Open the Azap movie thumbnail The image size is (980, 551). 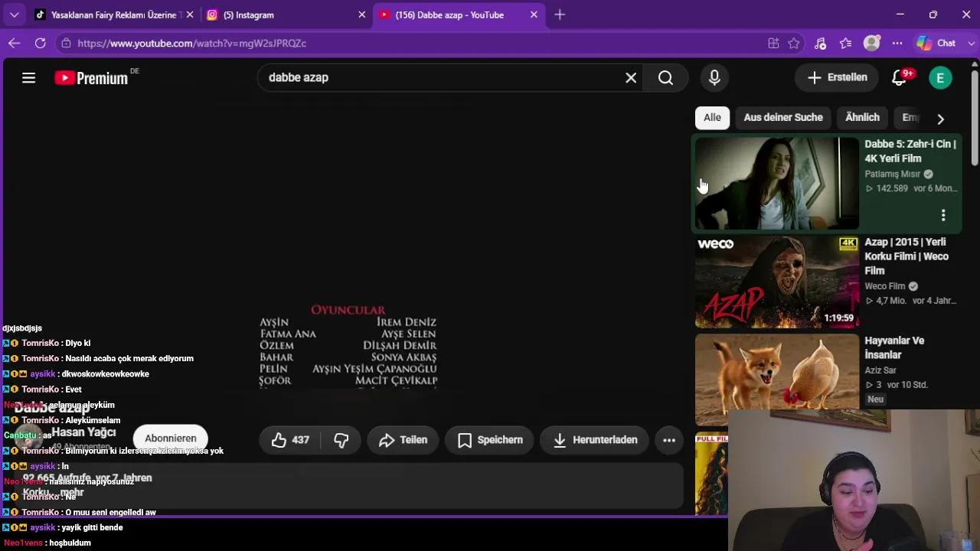coord(777,282)
